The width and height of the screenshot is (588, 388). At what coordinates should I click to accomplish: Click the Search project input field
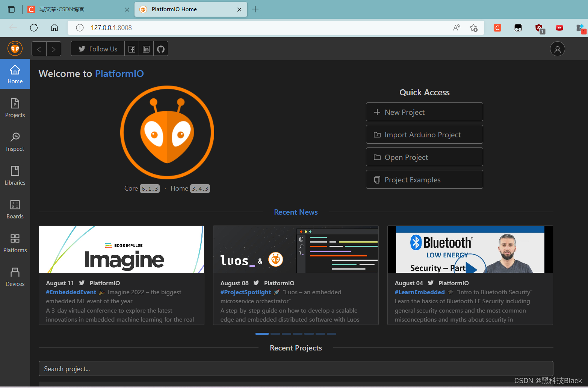pos(296,368)
